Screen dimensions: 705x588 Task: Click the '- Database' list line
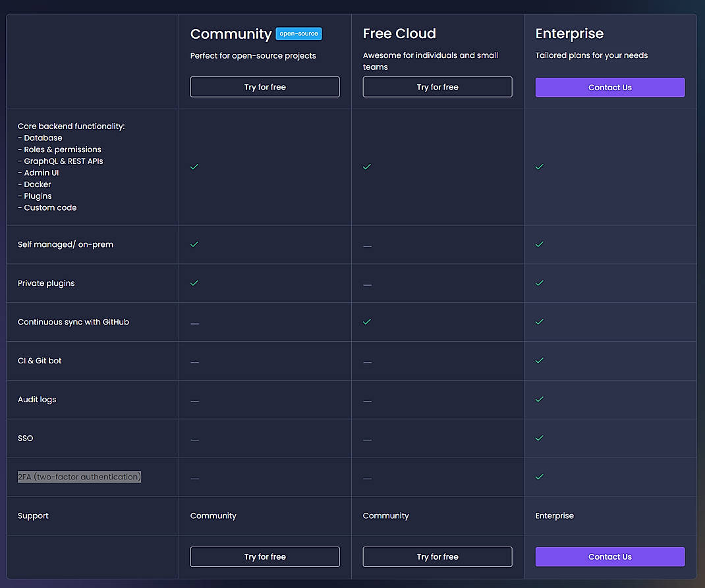(x=40, y=138)
